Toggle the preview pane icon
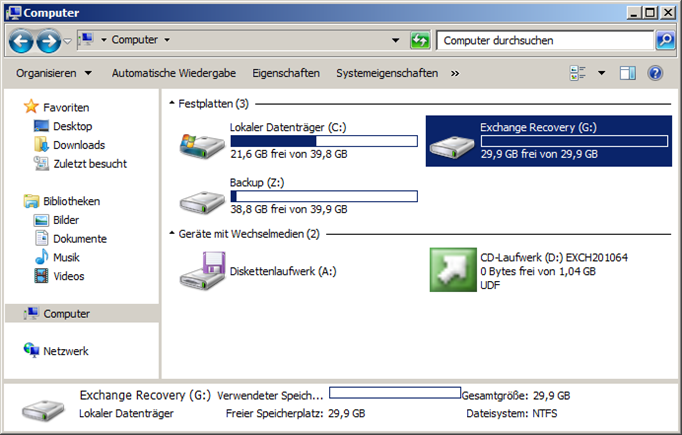The height and width of the screenshot is (435, 682). point(628,73)
